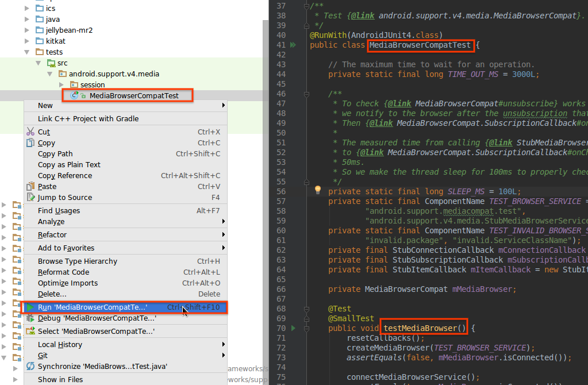Viewport: 588px width, 385px height.
Task: Click the Synchronize refresh icon
Action: coord(30,366)
